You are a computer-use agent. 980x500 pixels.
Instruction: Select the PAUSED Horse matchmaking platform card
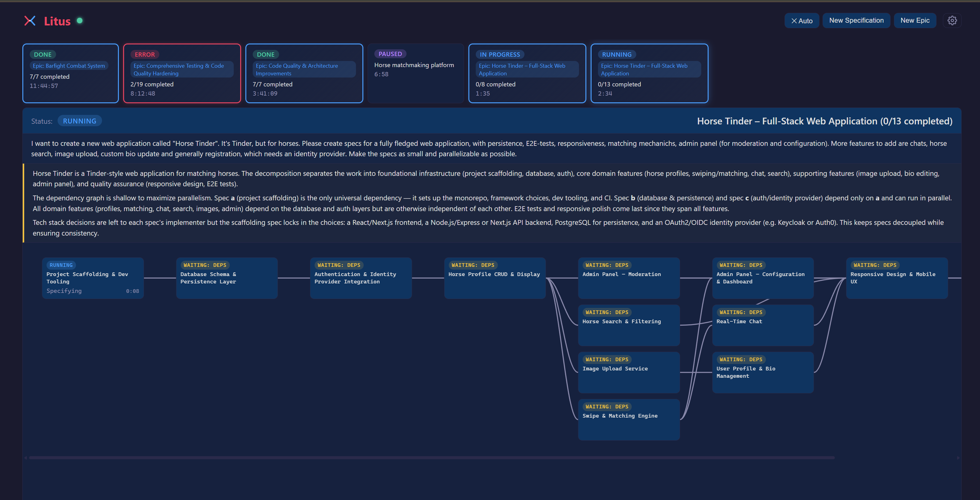point(415,73)
